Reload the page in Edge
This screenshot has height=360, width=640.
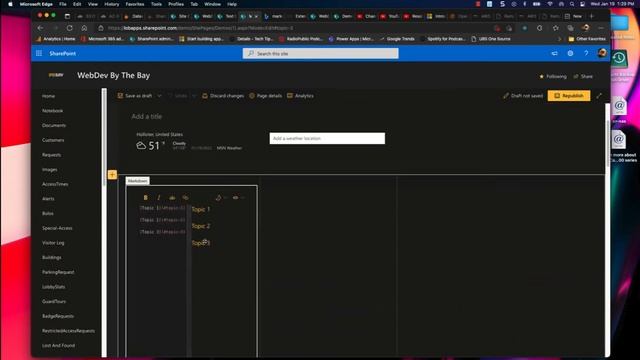(70, 28)
